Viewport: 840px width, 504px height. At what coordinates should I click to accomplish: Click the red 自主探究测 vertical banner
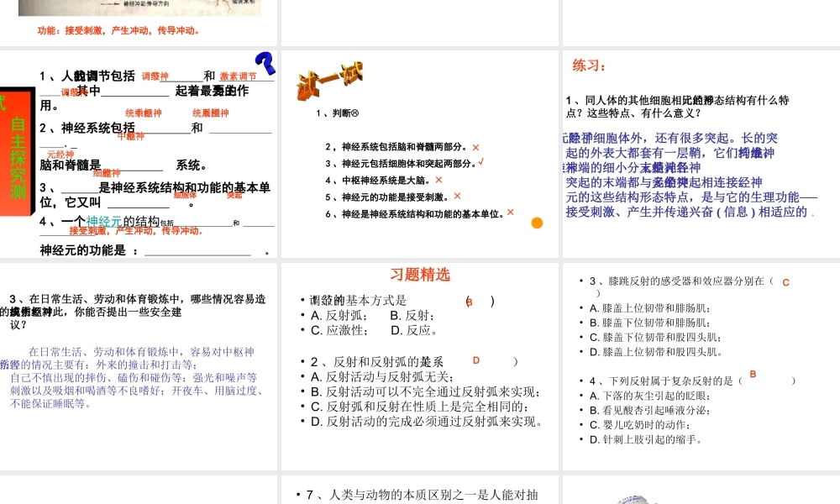[17, 151]
